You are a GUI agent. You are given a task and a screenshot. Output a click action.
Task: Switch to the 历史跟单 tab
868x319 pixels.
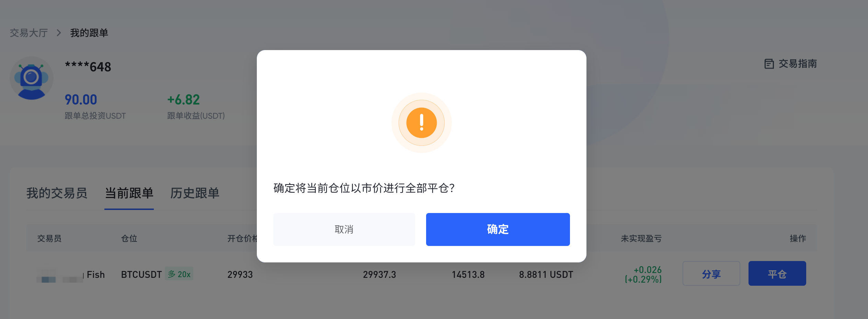point(195,193)
